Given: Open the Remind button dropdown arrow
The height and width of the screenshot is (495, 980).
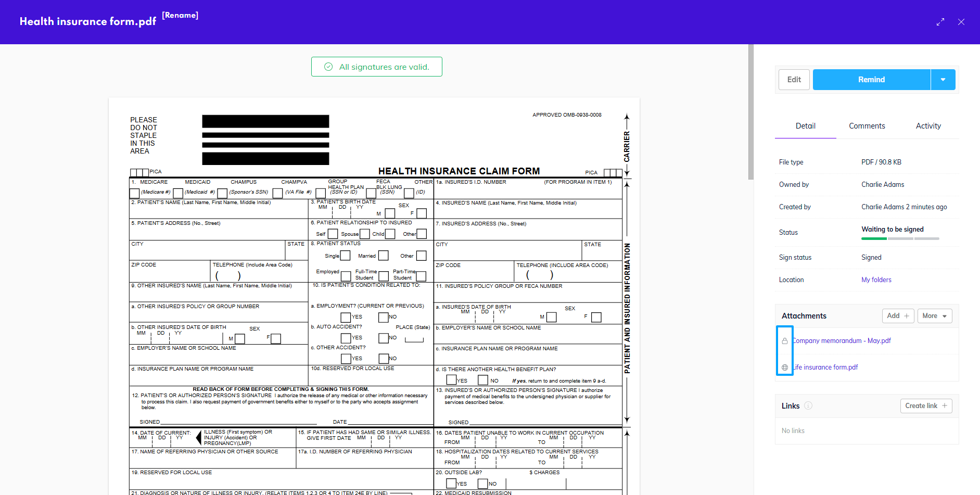Looking at the screenshot, I should coord(943,80).
